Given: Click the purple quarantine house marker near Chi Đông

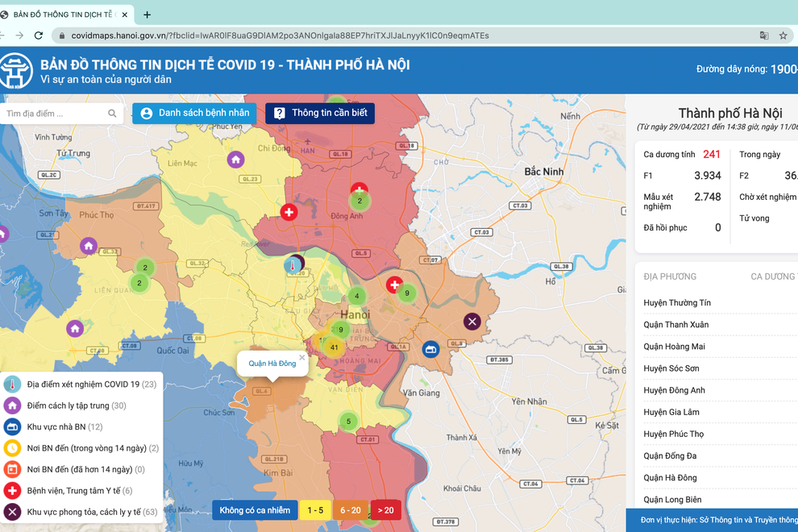Looking at the screenshot, I should 235,160.
